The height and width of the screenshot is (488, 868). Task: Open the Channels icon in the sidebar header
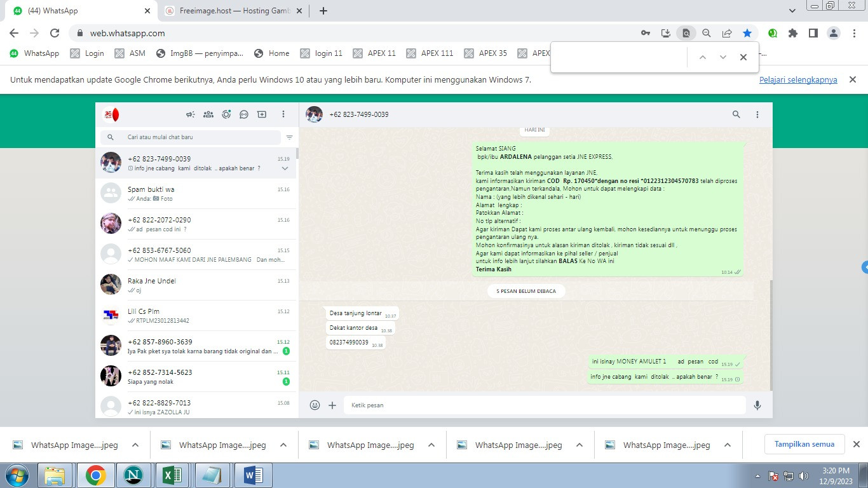click(244, 114)
